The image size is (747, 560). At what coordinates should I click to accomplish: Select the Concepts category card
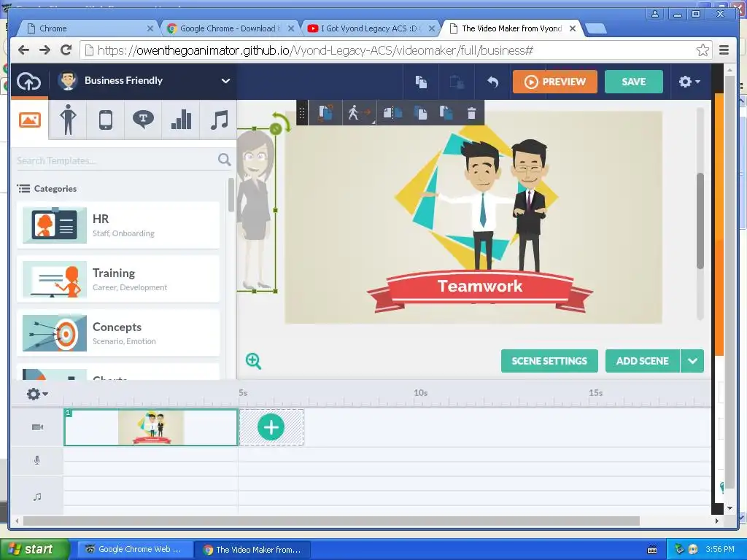pos(118,332)
